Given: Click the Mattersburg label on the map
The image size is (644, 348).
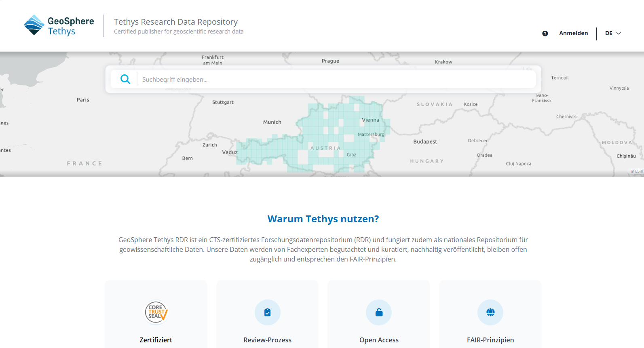Looking at the screenshot, I should pos(371,134).
